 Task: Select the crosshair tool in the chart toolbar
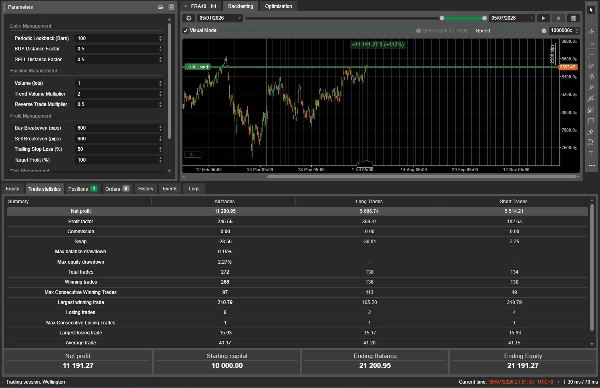click(x=591, y=32)
